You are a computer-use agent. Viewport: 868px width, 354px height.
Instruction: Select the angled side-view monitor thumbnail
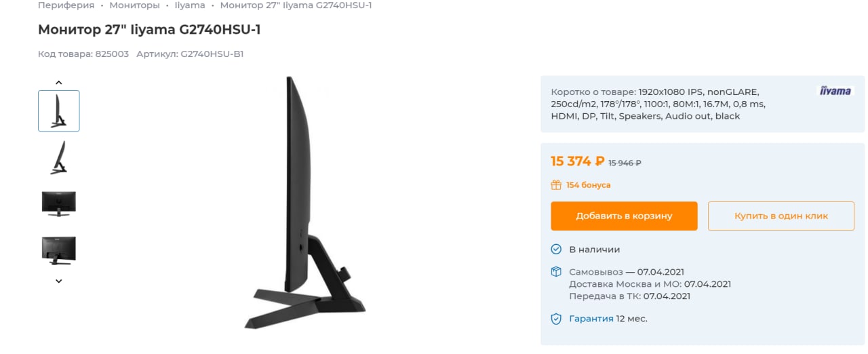pos(59,157)
